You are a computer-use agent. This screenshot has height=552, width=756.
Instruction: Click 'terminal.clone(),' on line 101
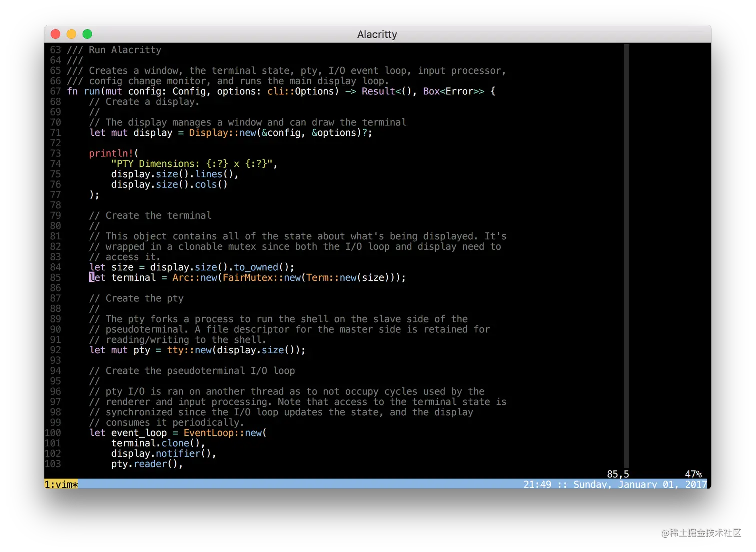tap(158, 443)
